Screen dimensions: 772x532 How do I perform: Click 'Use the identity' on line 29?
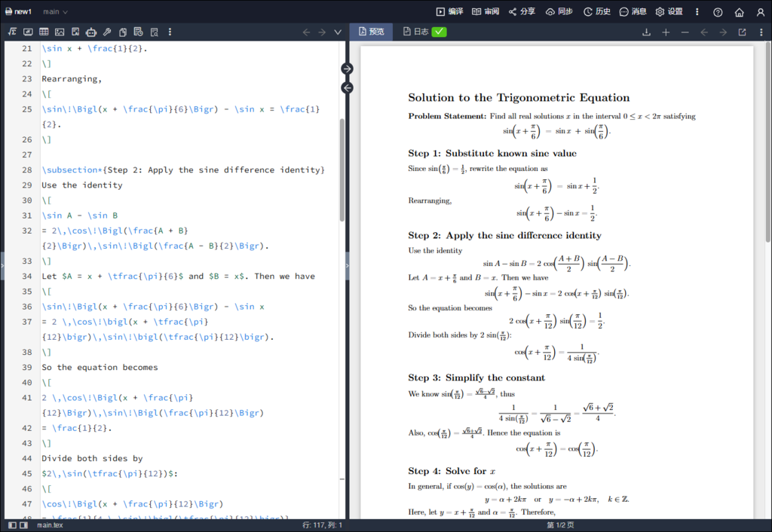click(81, 185)
